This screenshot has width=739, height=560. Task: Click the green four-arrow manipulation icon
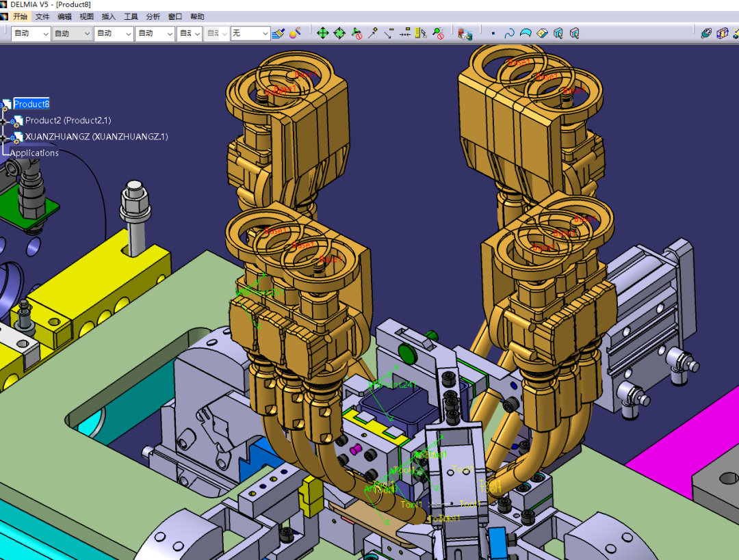[323, 34]
